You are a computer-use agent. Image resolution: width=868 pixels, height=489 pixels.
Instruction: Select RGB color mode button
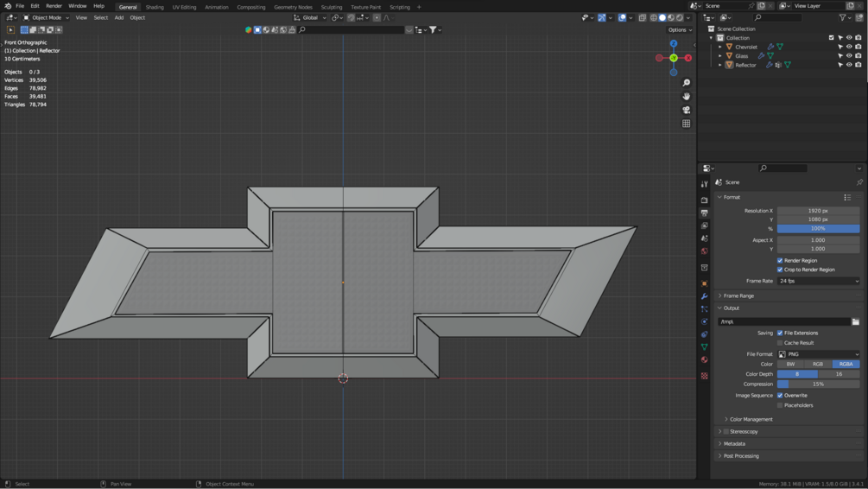pyautogui.click(x=817, y=364)
